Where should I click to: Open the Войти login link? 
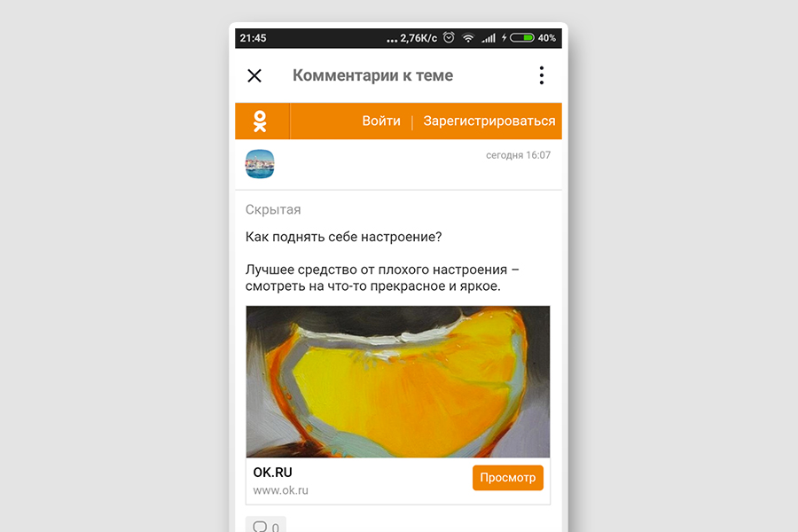[x=381, y=121]
